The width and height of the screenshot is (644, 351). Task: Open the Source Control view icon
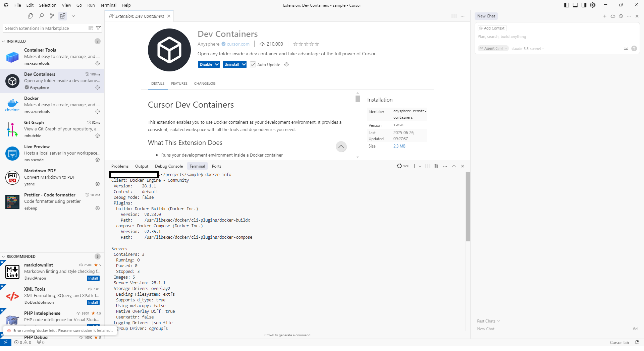coord(52,16)
